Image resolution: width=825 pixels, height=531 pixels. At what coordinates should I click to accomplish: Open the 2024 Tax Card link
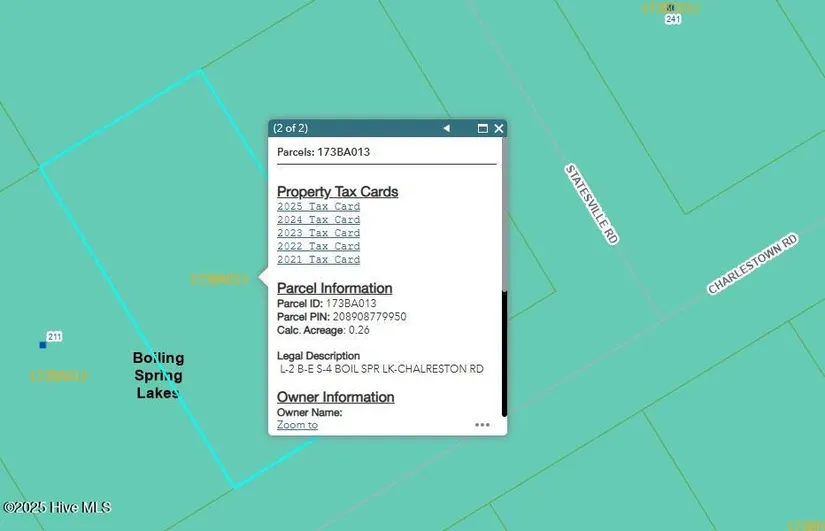click(x=318, y=219)
